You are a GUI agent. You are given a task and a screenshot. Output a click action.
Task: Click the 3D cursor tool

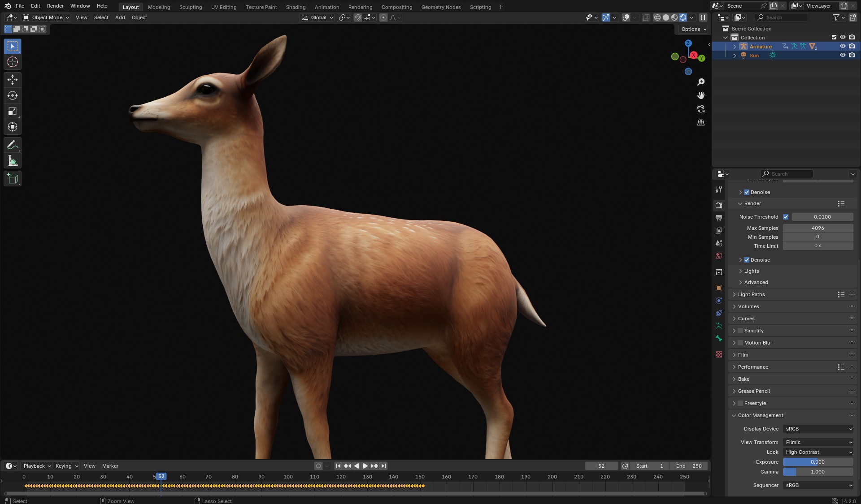tap(13, 62)
